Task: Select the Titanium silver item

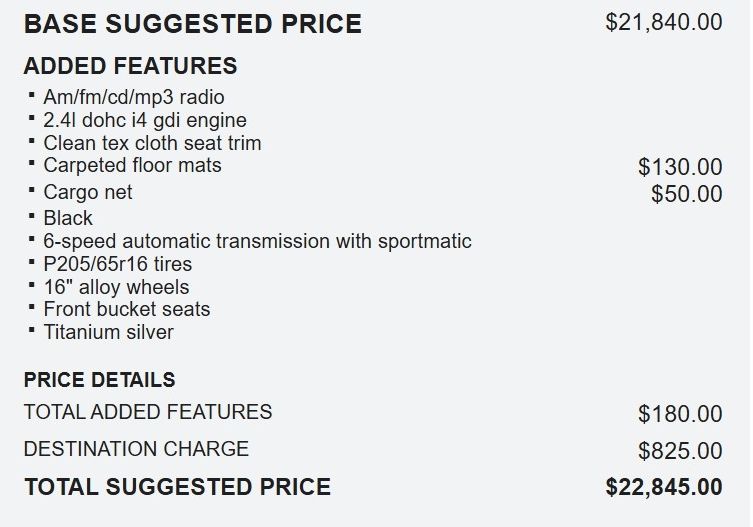Action: [x=108, y=332]
